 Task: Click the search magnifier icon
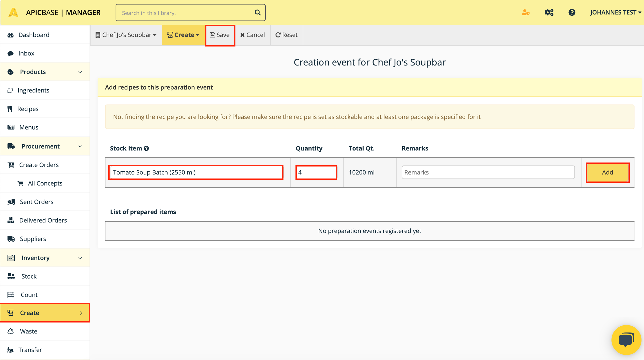[257, 12]
